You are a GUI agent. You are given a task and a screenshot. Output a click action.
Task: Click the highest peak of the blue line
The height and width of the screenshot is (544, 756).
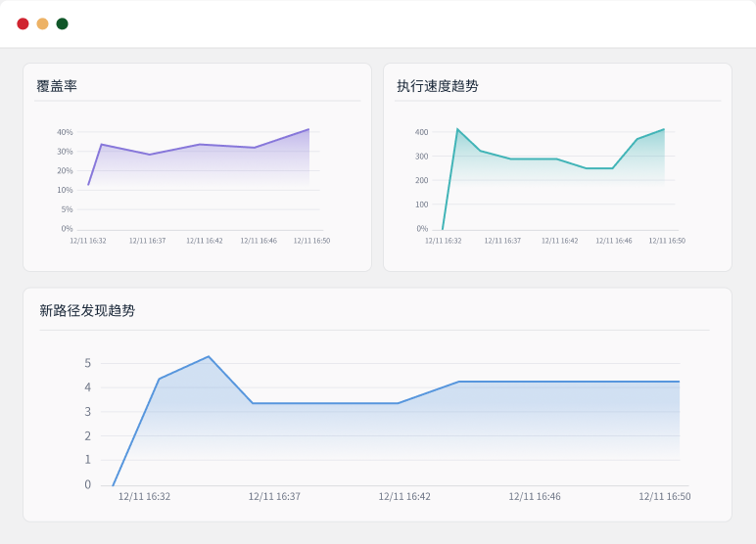209,356
